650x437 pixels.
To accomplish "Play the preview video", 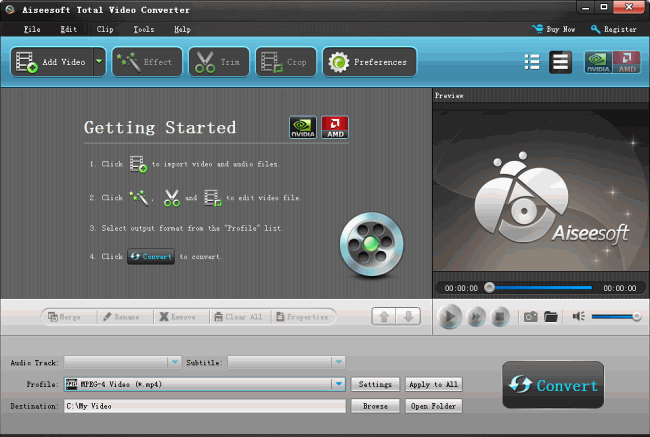I will pyautogui.click(x=449, y=317).
